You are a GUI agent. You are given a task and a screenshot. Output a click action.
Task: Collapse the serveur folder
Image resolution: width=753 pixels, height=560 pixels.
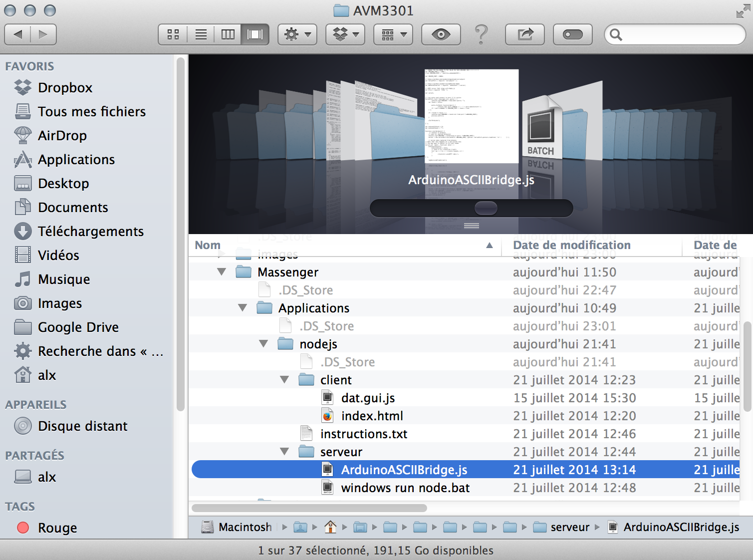[x=284, y=452]
